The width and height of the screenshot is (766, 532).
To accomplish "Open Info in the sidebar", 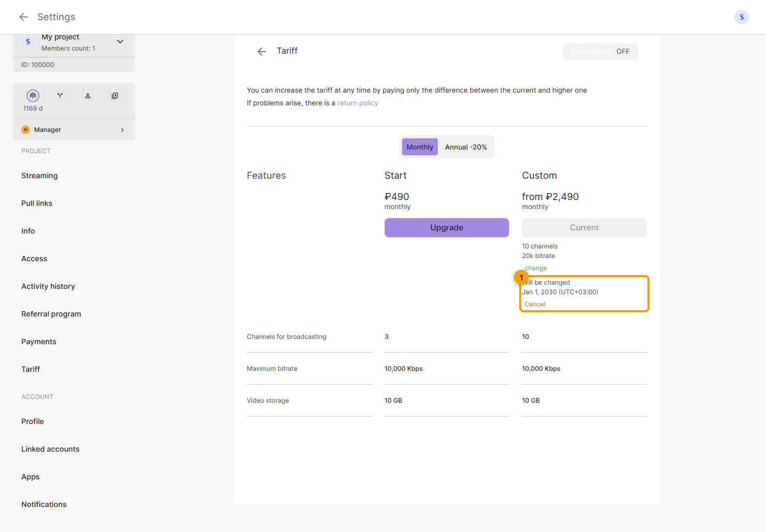I will 28,231.
